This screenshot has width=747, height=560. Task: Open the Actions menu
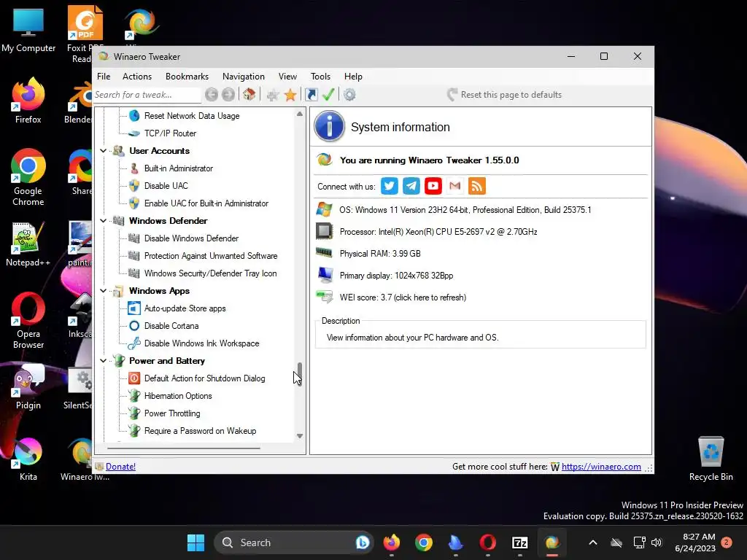coord(136,76)
